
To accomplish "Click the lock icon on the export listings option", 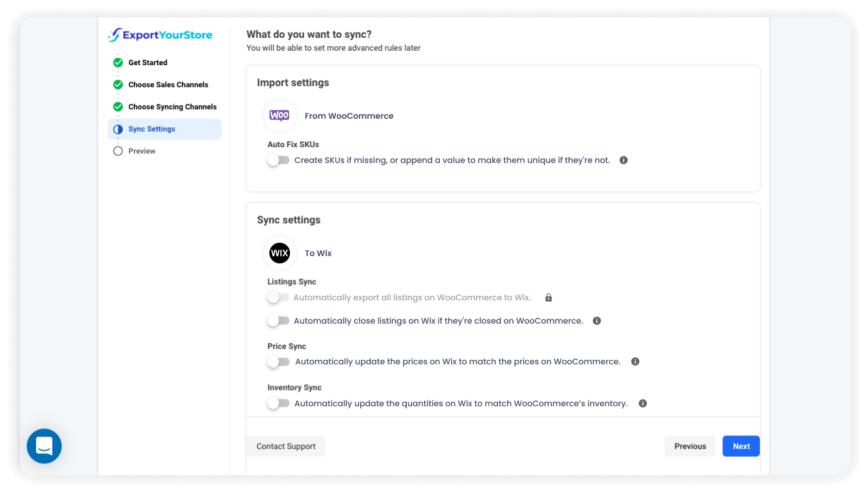I will coord(548,297).
